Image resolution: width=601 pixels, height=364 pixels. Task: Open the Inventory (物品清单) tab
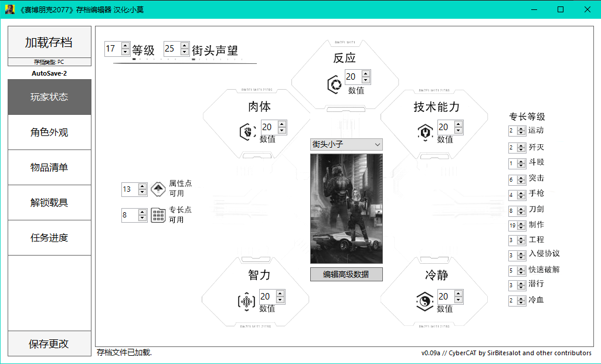pos(49,168)
